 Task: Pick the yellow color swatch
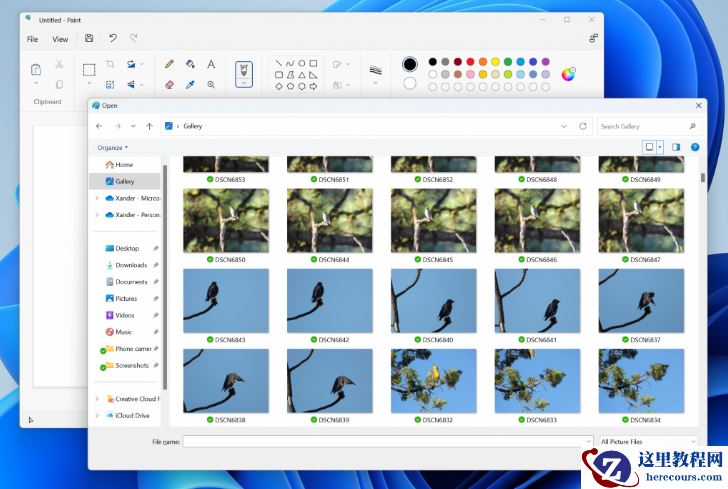(495, 62)
